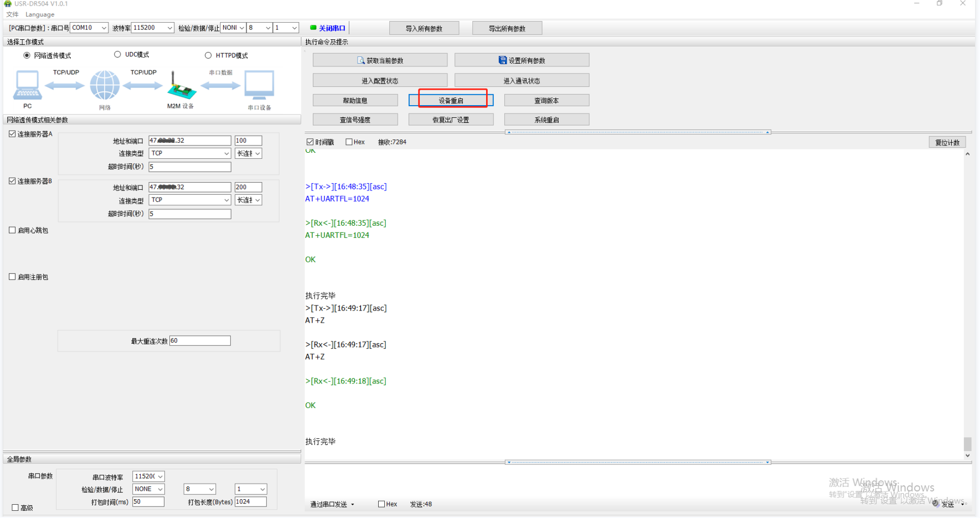The image size is (980, 518).
Task: Click the 发送 send icon
Action: click(x=935, y=504)
